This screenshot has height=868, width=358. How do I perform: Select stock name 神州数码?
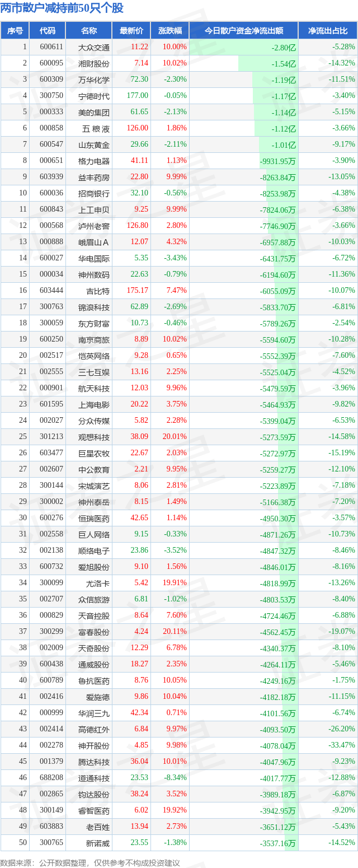(x=94, y=274)
